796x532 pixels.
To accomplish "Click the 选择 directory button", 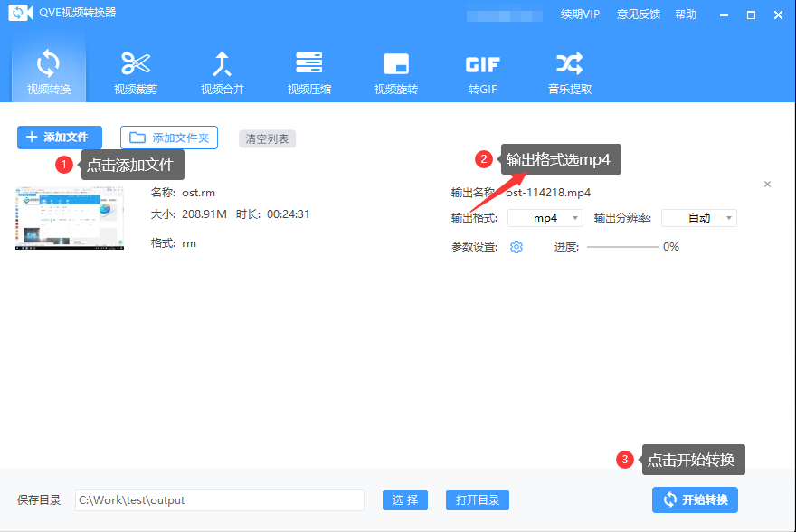I will [x=405, y=500].
